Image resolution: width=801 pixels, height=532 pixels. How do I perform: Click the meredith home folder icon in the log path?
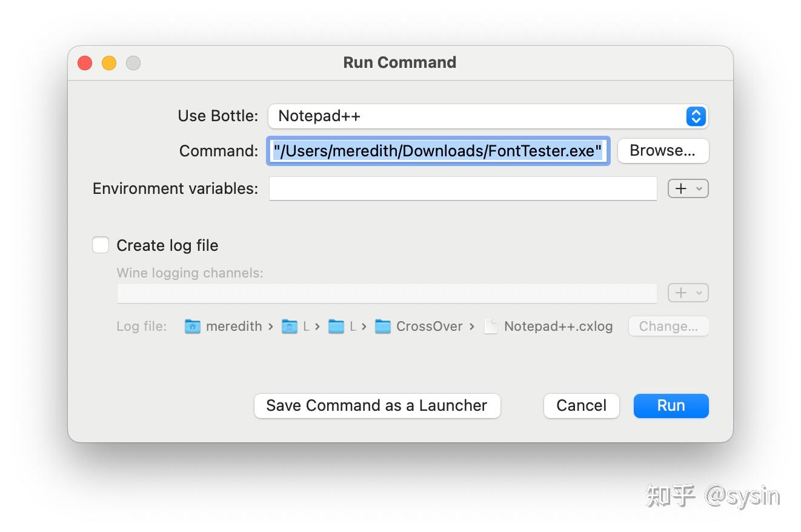[192, 326]
